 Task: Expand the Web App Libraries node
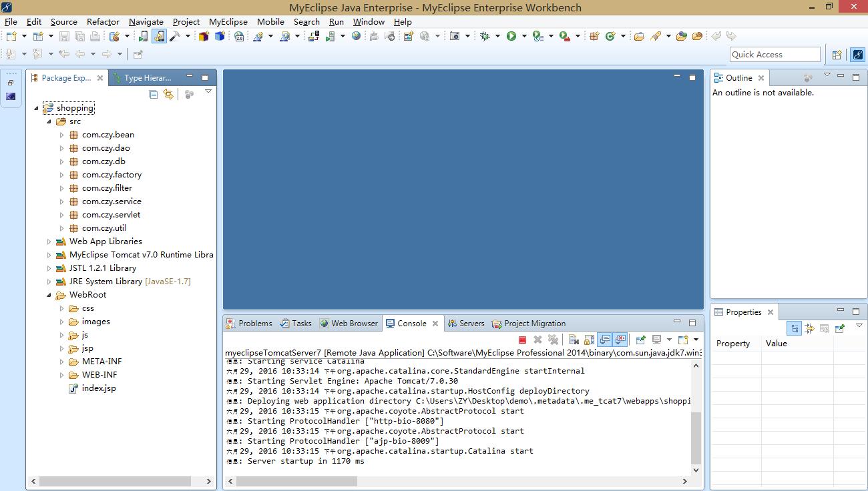point(49,241)
